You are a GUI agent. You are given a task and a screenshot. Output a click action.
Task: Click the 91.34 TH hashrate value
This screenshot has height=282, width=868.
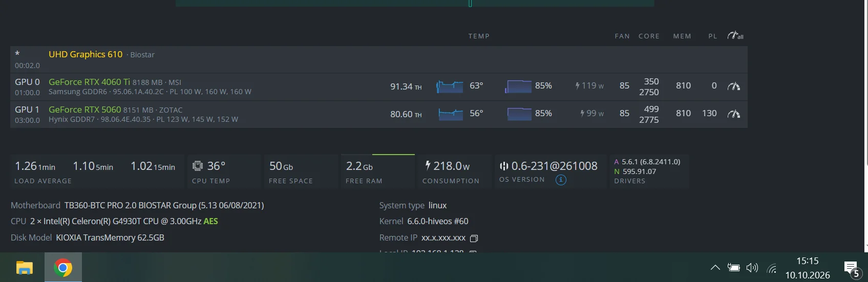406,86
